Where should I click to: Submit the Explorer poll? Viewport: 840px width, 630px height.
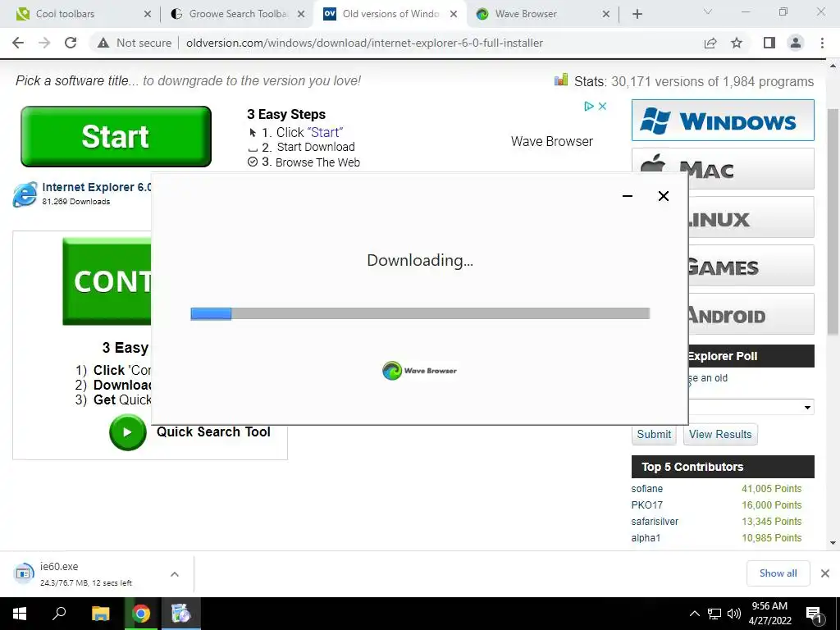[x=654, y=435]
